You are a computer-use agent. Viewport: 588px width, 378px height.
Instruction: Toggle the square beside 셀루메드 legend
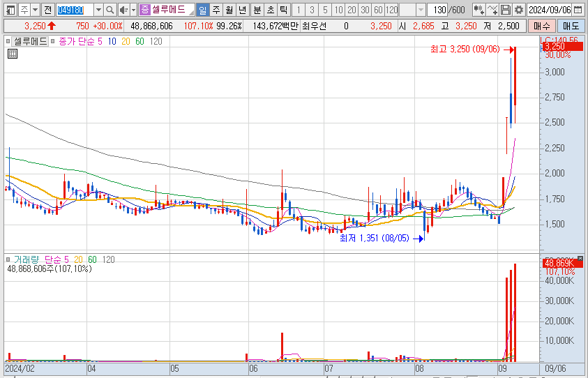[x=8, y=41]
